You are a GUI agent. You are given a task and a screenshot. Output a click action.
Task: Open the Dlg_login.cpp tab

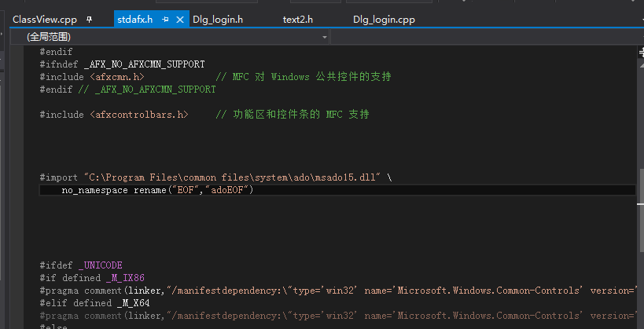[x=384, y=20]
